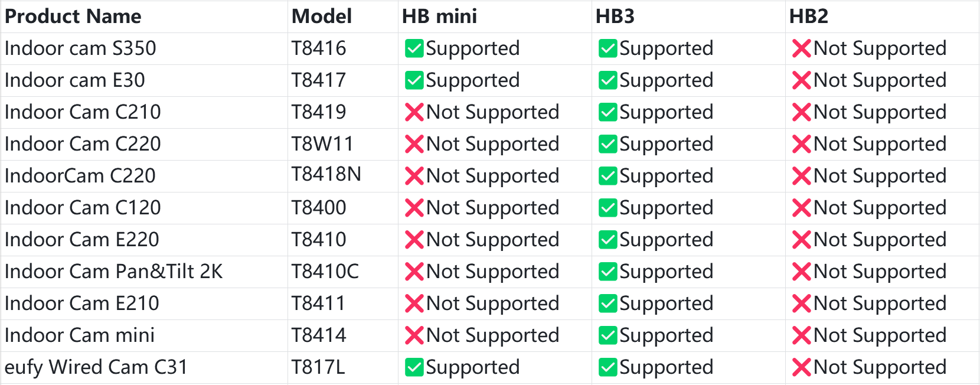
Task: Click the red X for T817L under HB2
Action: click(802, 367)
